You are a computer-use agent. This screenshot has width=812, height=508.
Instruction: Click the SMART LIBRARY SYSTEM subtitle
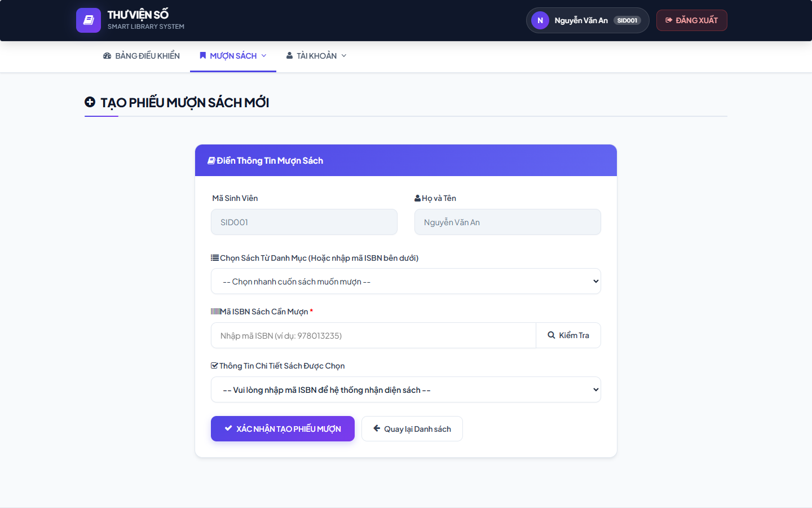pos(146,27)
